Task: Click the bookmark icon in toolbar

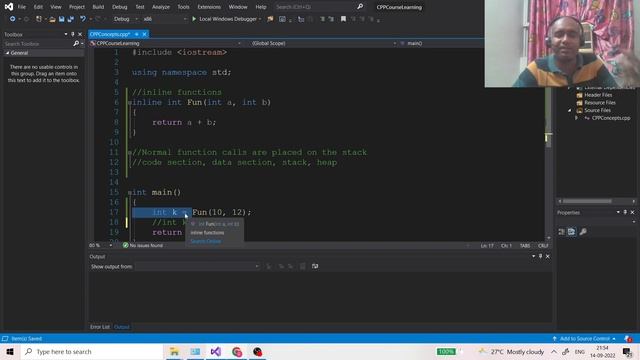Action: 343,19
